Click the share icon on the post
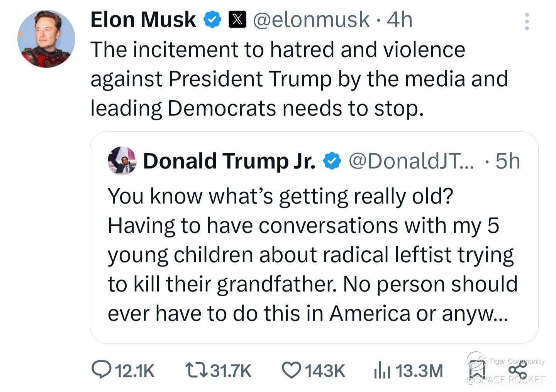The width and height of the screenshot is (556, 392). (517, 371)
